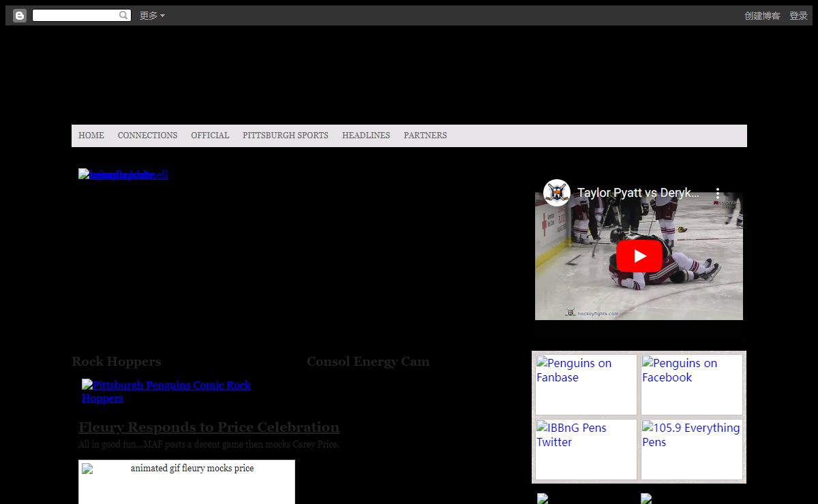
Task: Open the 创建博客 link
Action: point(762,16)
